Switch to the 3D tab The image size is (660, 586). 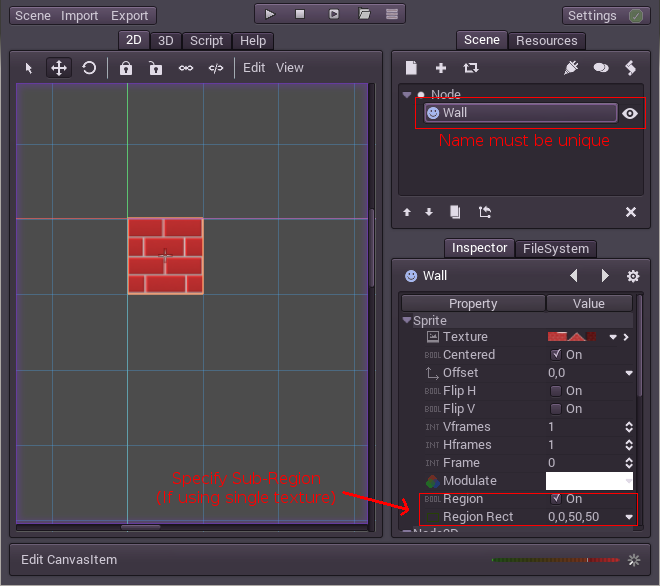pos(165,41)
